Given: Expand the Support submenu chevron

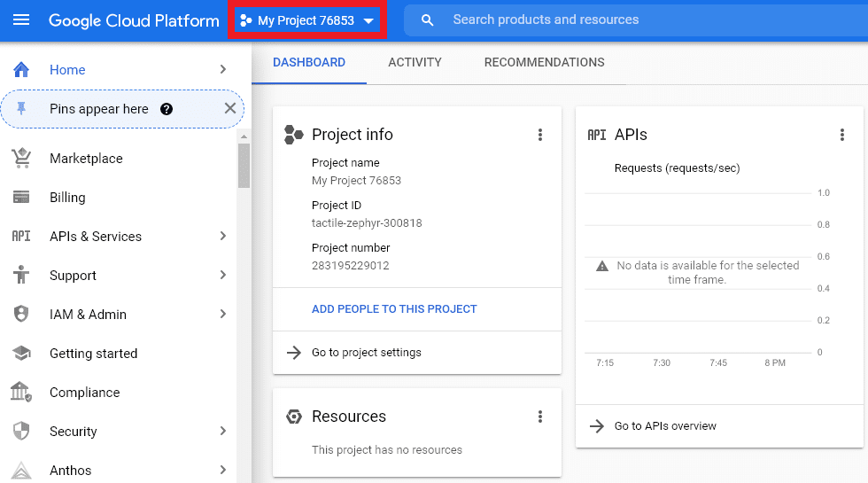Looking at the screenshot, I should [x=223, y=275].
